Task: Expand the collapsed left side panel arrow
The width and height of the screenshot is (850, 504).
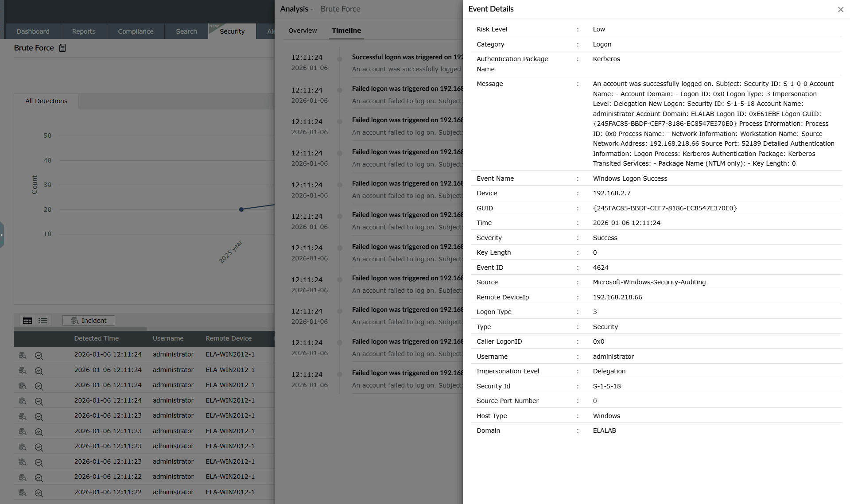Action: (x=3, y=235)
